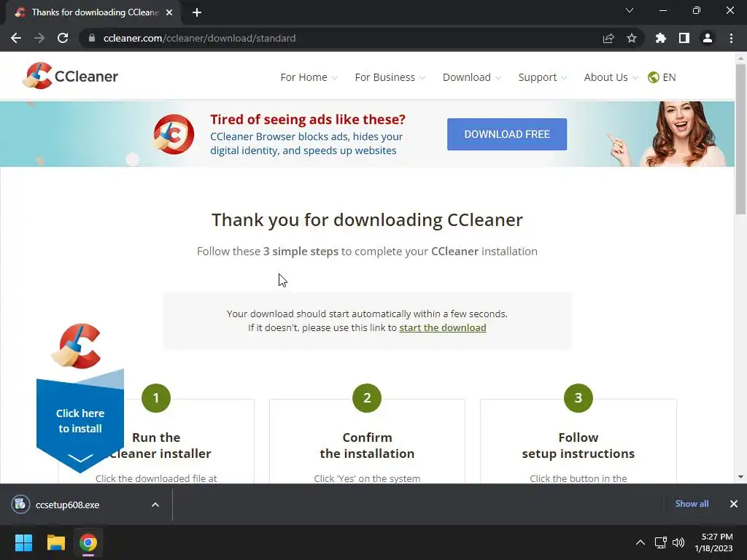Bookmark this page with the star icon
Screen dimensions: 747x560
632,38
